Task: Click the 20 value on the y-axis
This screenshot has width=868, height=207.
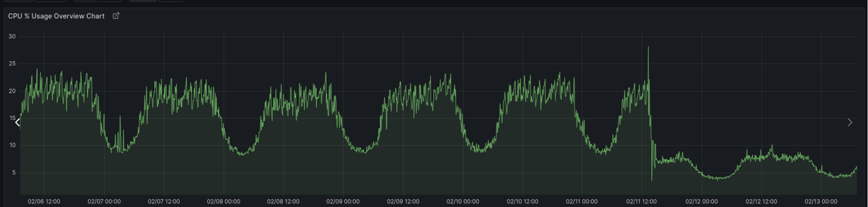Action: (12, 91)
